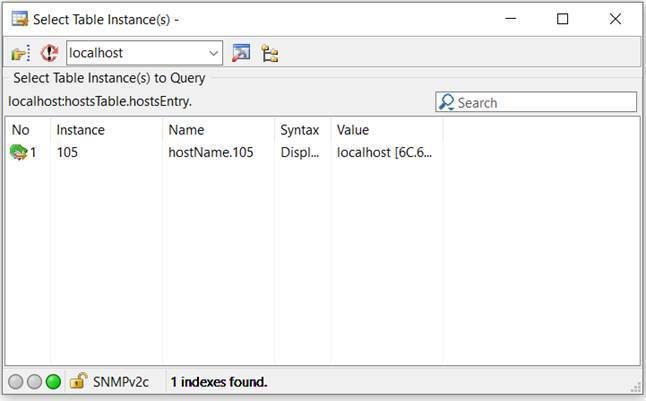
Task: Click into the Search input field
Action: coord(543,102)
